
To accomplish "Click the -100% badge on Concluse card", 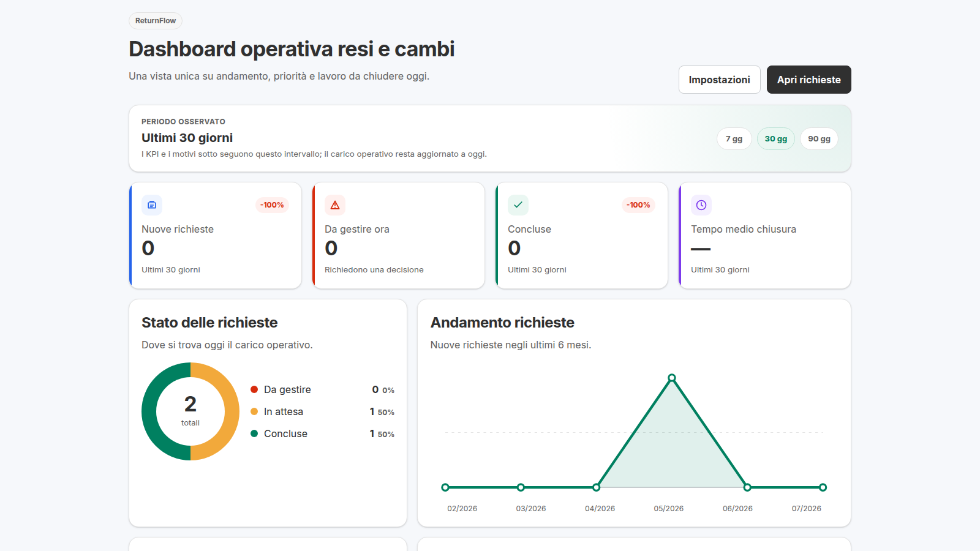I will [x=638, y=205].
